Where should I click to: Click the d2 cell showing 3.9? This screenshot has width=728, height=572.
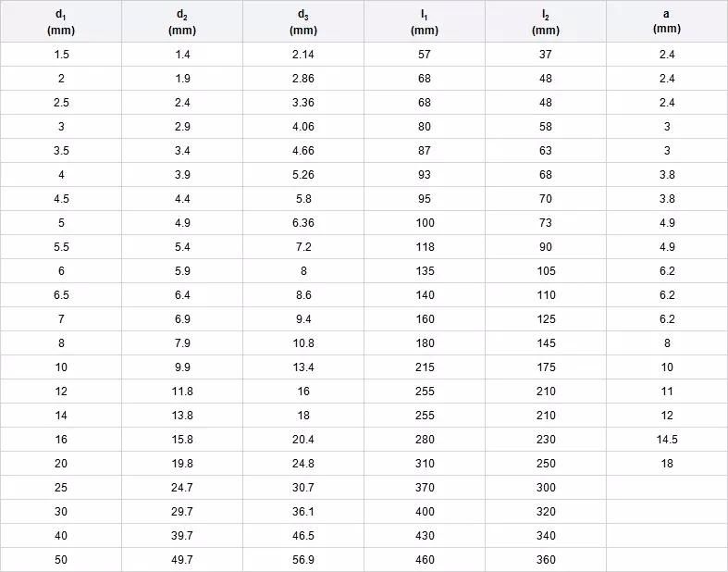pyautogui.click(x=182, y=175)
